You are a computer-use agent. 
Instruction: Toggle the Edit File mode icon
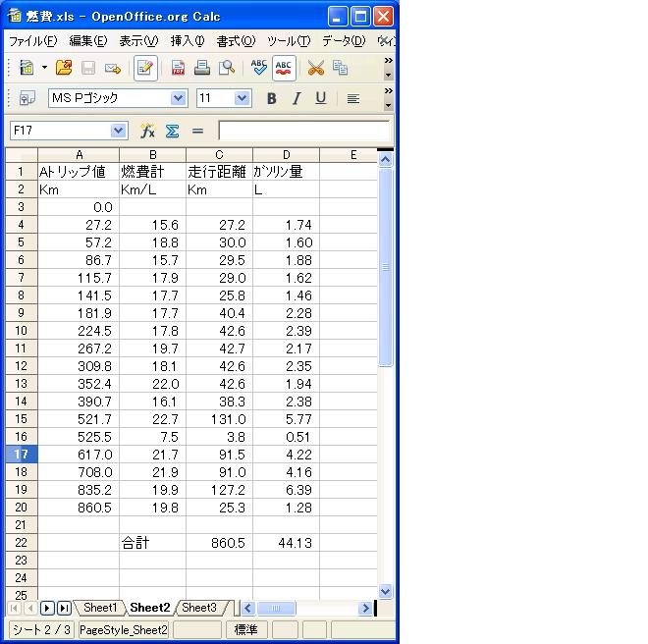[x=145, y=68]
